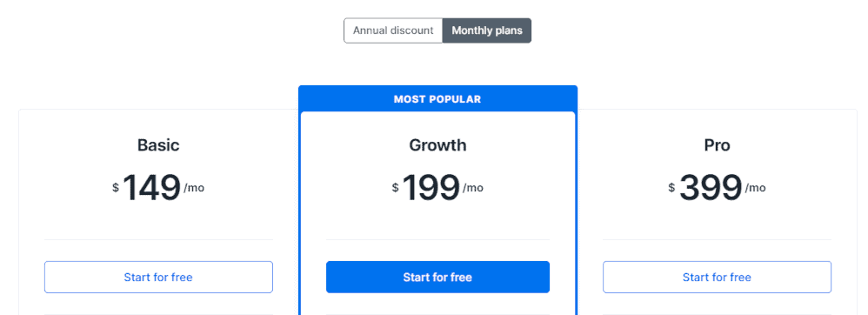
Task: Click the MOST POPULAR banner
Action: [x=437, y=99]
